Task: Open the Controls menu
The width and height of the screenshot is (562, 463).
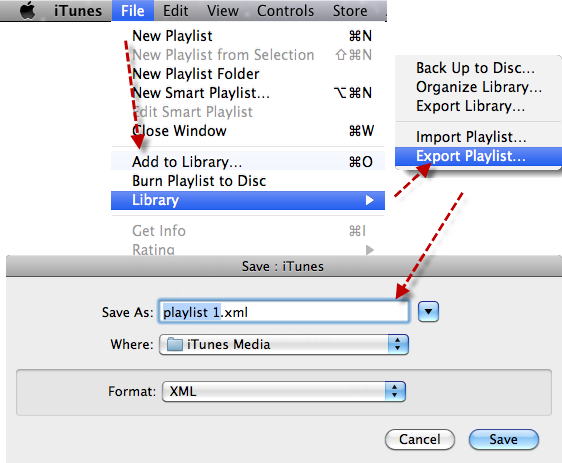Action: 285,11
